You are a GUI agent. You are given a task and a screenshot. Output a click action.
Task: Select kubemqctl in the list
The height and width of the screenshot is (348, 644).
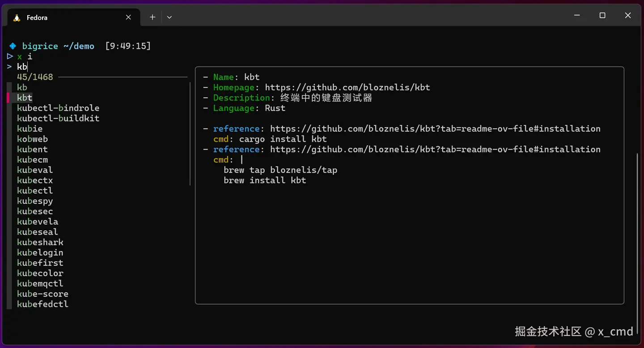click(40, 283)
